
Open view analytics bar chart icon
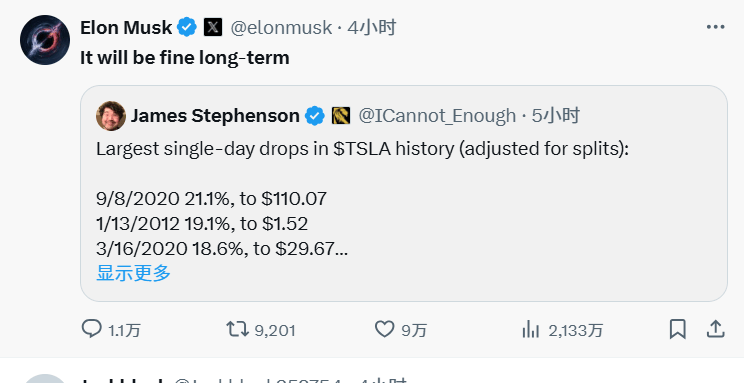(x=531, y=329)
